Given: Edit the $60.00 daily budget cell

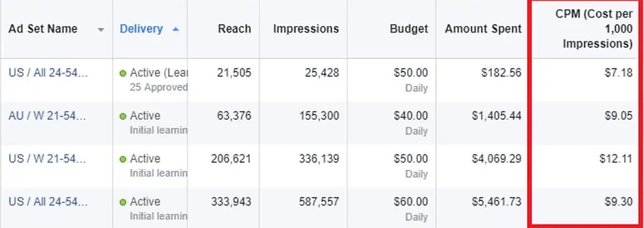Looking at the screenshot, I should (x=412, y=202).
